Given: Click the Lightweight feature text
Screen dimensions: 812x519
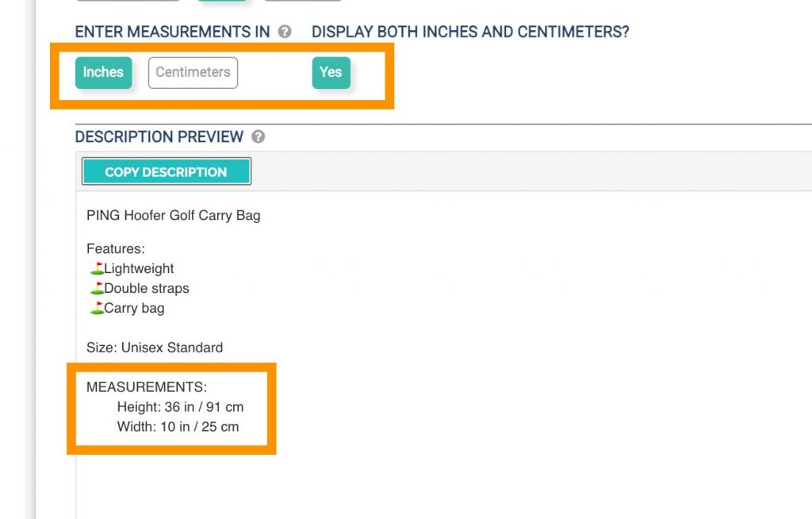Looking at the screenshot, I should (139, 268).
